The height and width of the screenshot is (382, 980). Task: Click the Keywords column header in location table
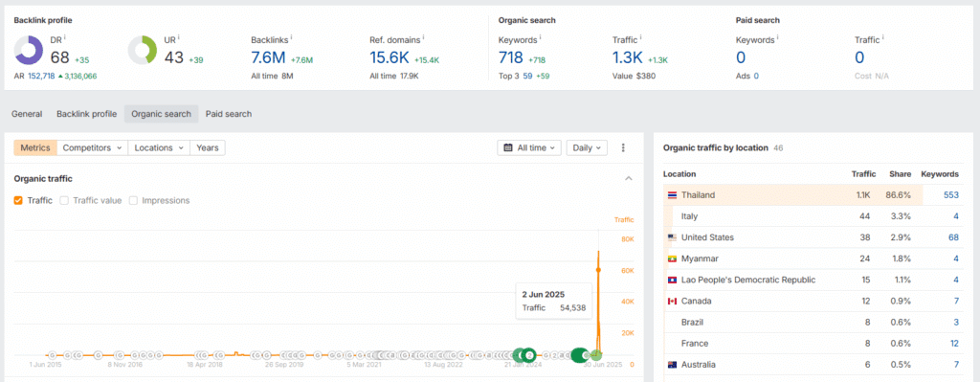[x=940, y=174]
